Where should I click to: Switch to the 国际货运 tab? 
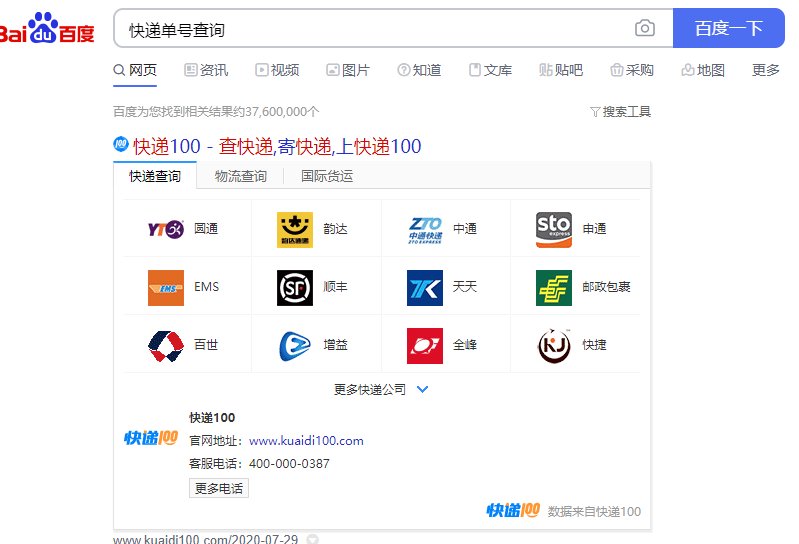pos(327,176)
